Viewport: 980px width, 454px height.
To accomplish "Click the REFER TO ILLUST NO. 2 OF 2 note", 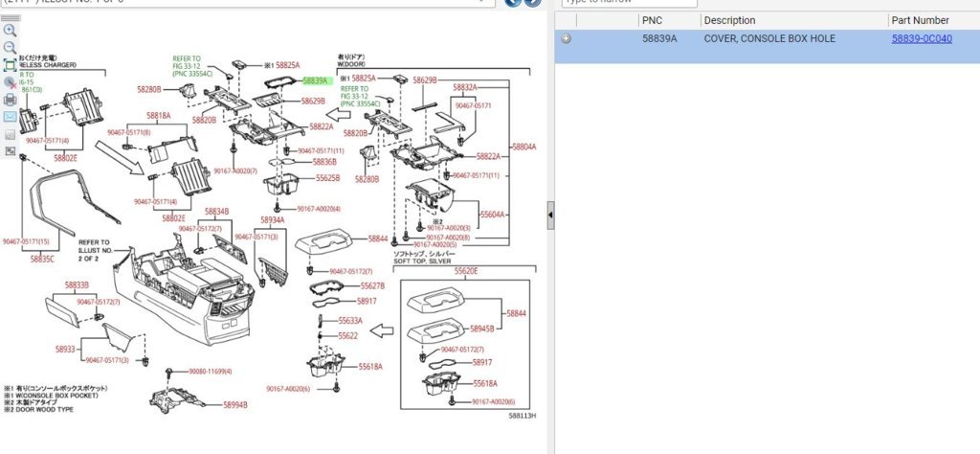I will [x=95, y=250].
